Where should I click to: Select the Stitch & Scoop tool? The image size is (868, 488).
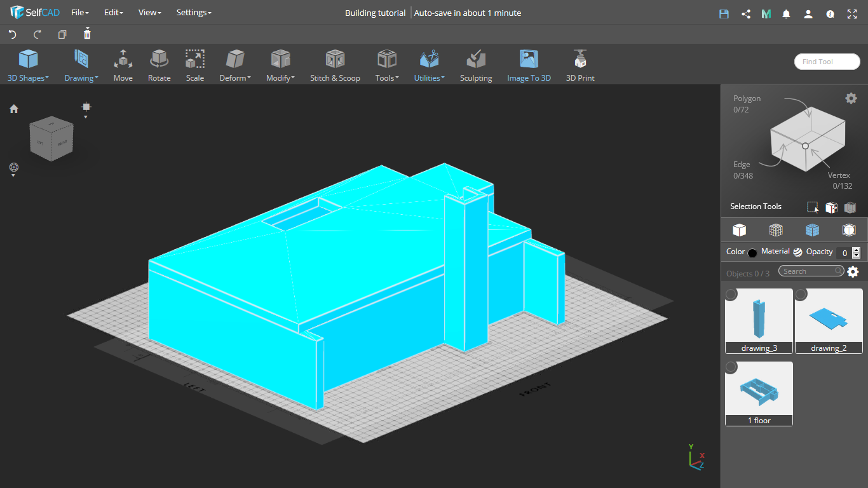coord(335,66)
